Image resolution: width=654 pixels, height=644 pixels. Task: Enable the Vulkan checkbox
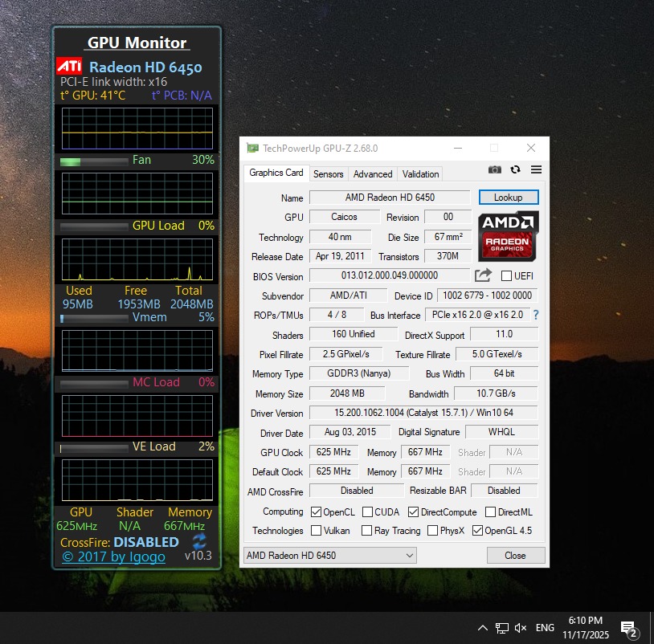pos(316,531)
